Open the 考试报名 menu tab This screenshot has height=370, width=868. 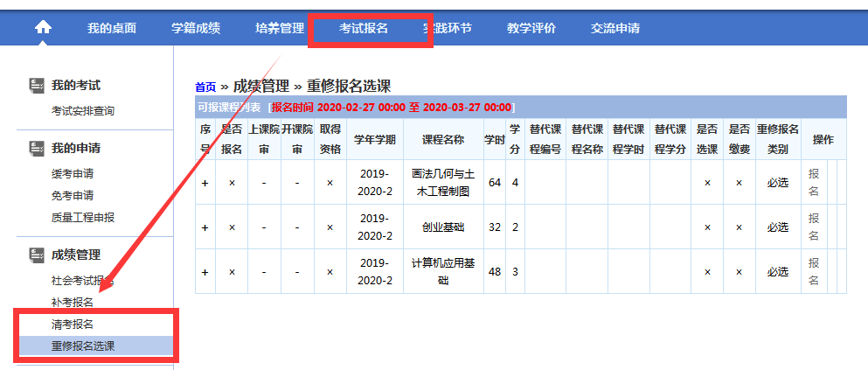point(364,28)
